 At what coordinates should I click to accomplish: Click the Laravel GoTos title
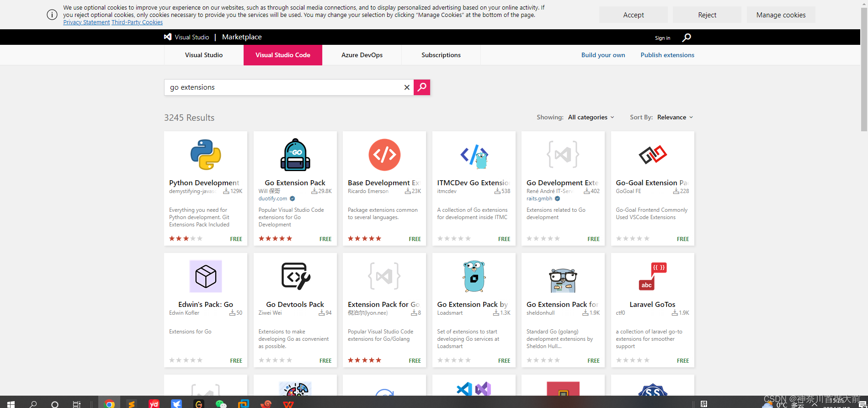click(x=653, y=304)
